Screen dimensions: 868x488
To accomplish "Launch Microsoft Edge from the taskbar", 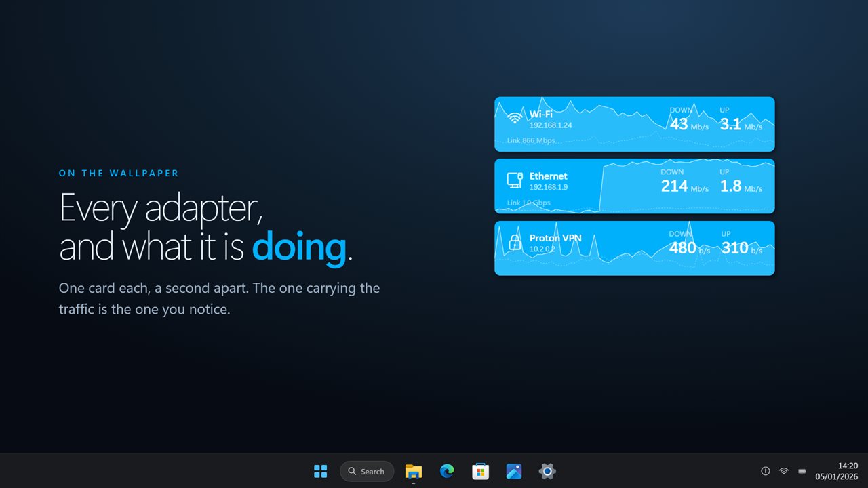I will click(447, 471).
